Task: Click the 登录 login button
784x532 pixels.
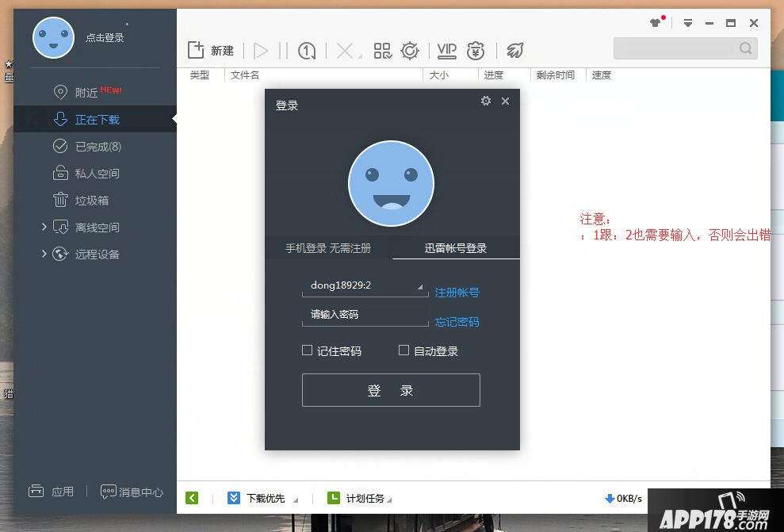Action: click(391, 389)
